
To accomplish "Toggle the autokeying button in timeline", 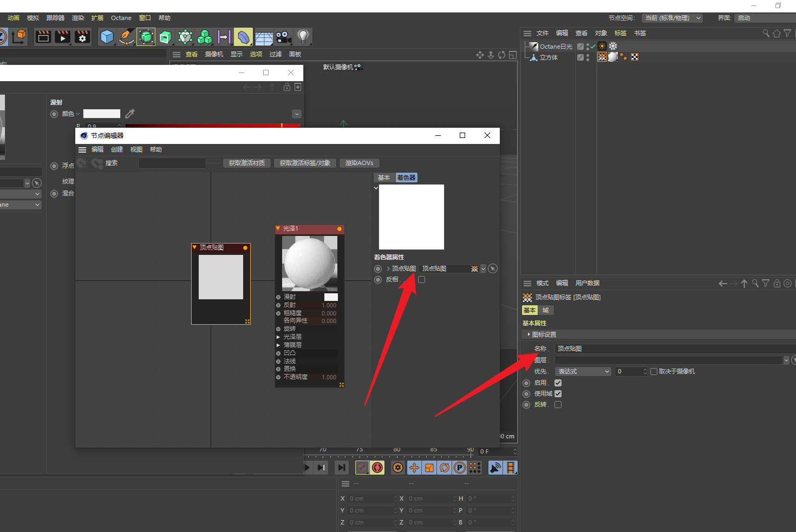I will [377, 468].
